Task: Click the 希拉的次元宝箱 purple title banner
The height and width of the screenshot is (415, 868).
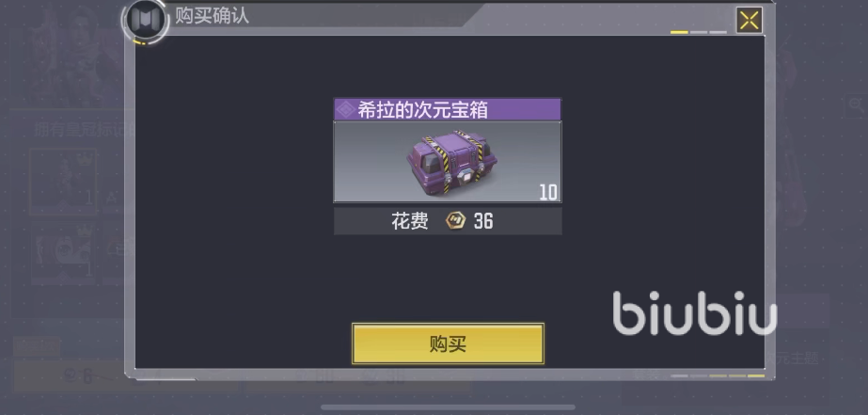Action: pos(448,110)
